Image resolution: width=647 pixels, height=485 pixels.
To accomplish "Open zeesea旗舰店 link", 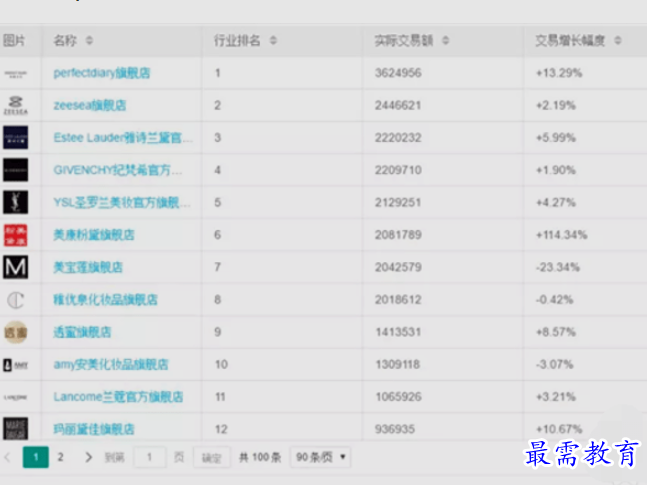I will coord(90,105).
